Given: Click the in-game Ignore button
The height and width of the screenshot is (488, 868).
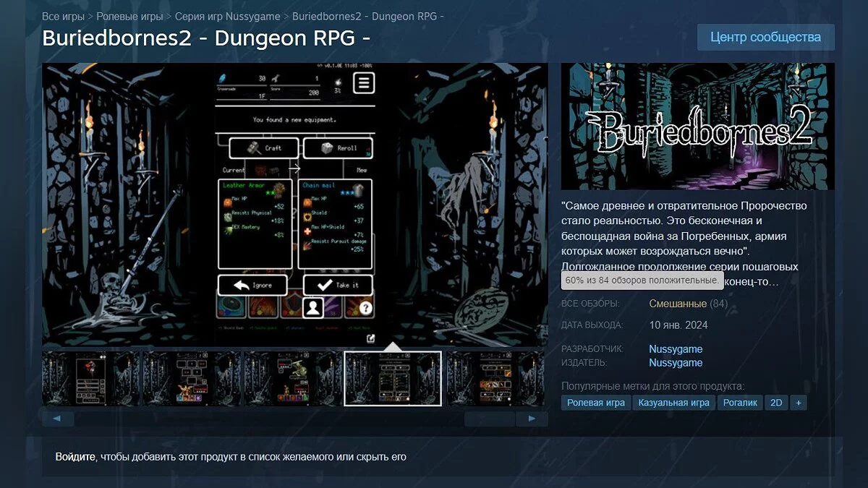Looking at the screenshot, I should pyautogui.click(x=253, y=285).
